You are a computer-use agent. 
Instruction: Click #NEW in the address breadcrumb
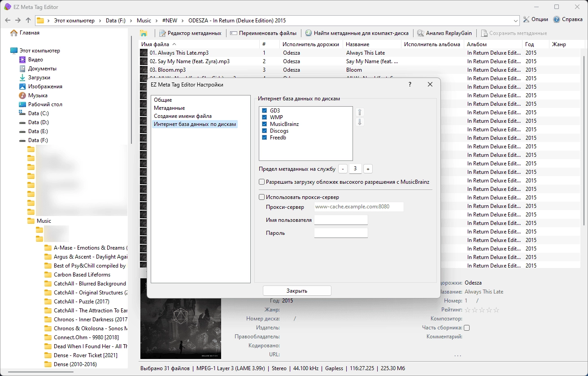tap(170, 20)
